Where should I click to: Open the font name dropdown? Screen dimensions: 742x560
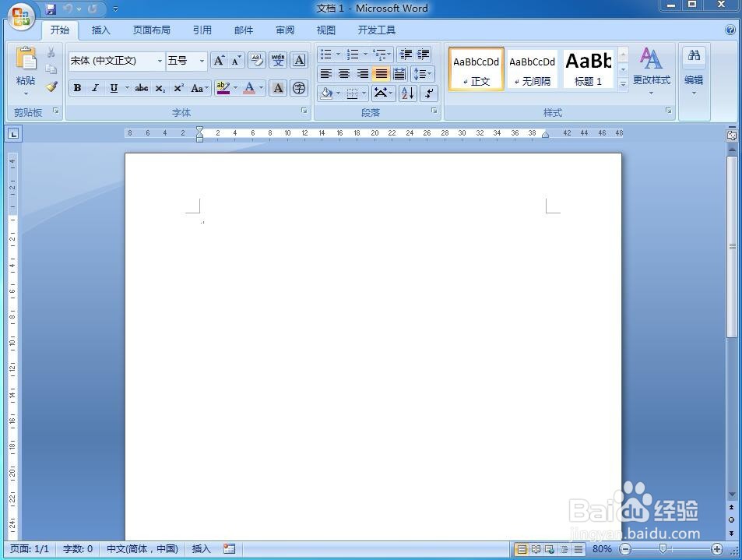point(160,61)
